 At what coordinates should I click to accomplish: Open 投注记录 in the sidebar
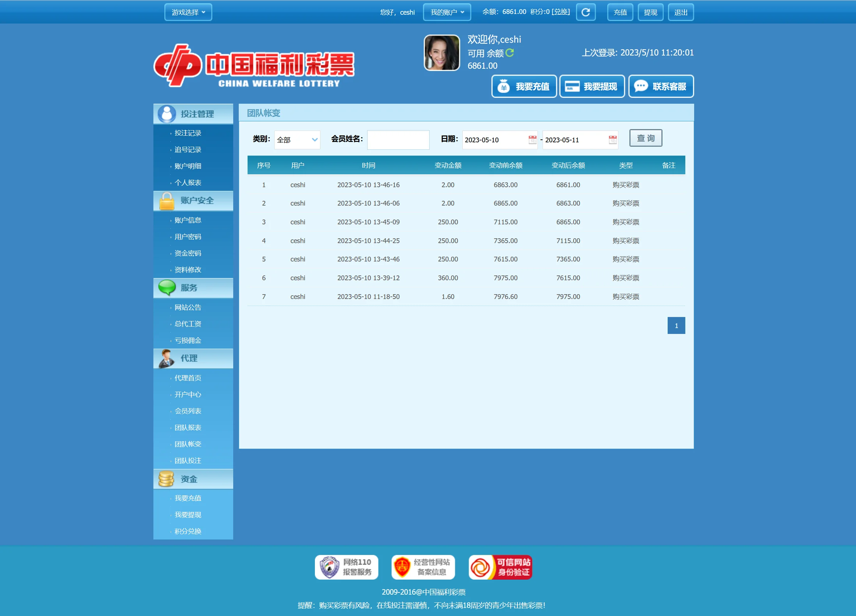pyautogui.click(x=188, y=133)
